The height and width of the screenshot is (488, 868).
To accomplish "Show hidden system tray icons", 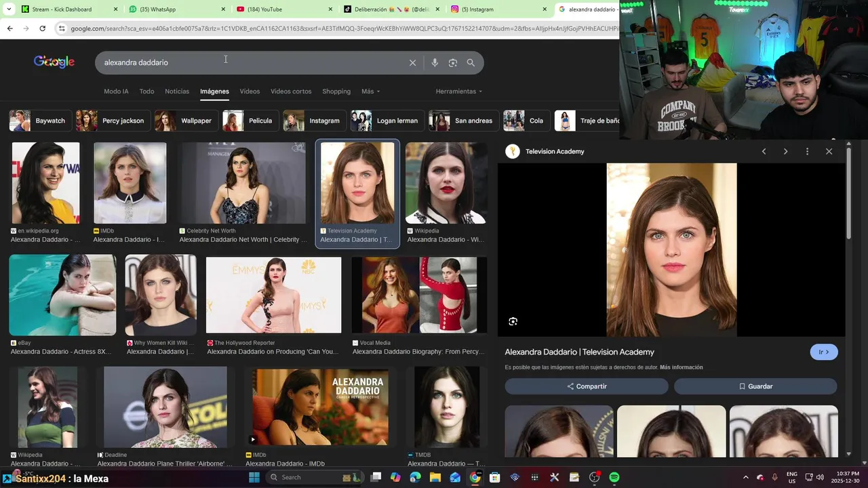I will click(x=745, y=477).
